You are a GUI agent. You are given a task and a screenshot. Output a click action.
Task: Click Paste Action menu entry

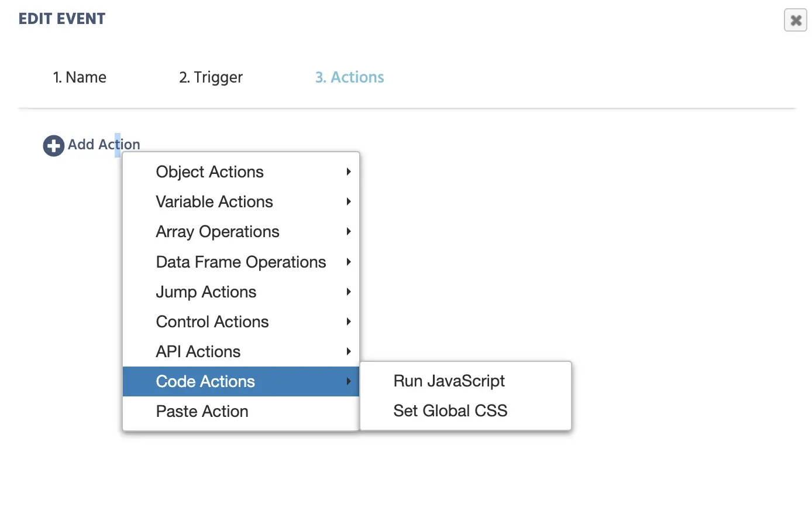click(202, 412)
